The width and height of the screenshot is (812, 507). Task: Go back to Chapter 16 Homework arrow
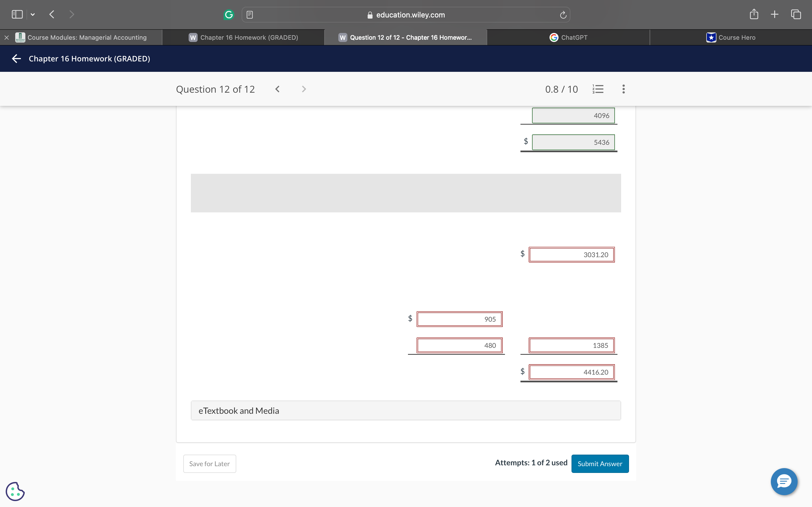coord(16,59)
